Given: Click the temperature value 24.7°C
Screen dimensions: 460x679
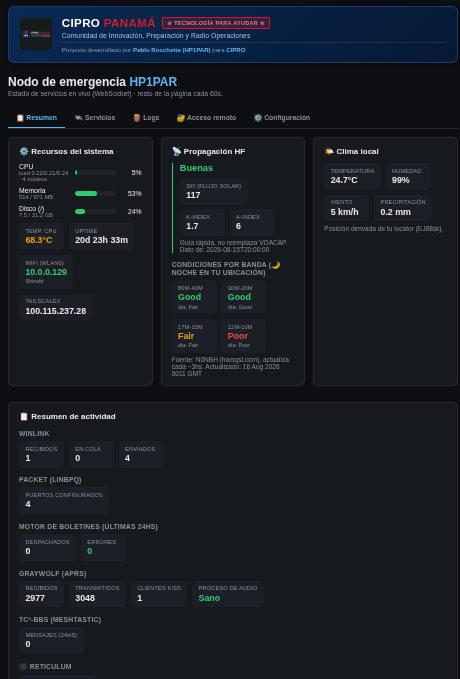Looking at the screenshot, I should (x=344, y=180).
